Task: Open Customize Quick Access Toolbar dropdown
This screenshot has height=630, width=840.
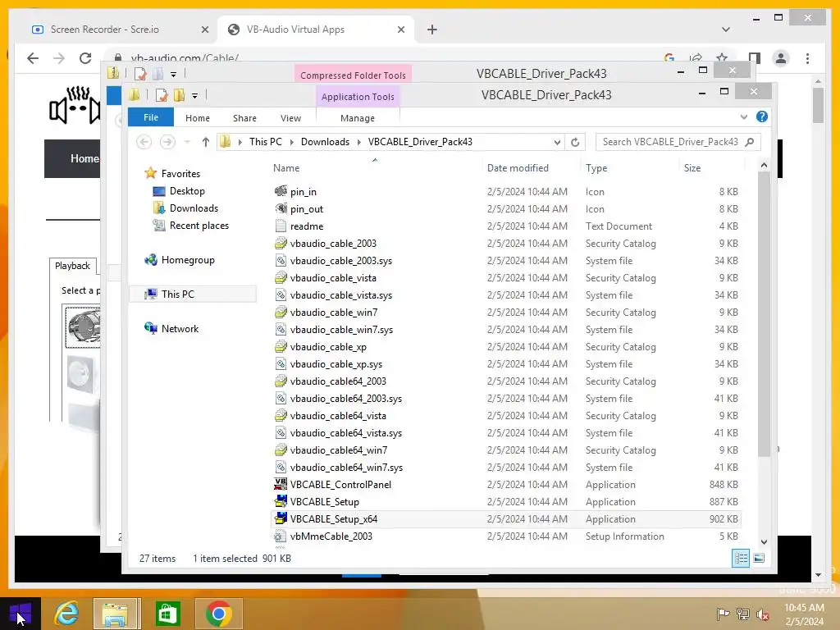Action: 195,96
